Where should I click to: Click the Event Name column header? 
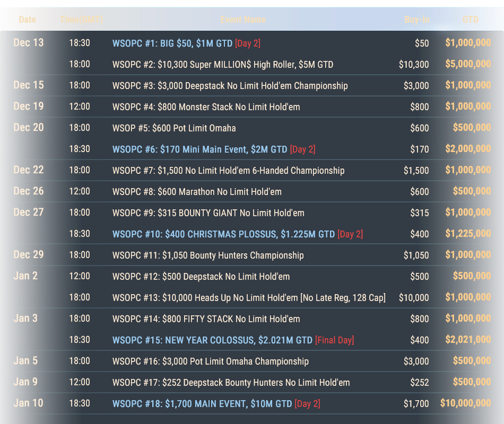coord(243,20)
